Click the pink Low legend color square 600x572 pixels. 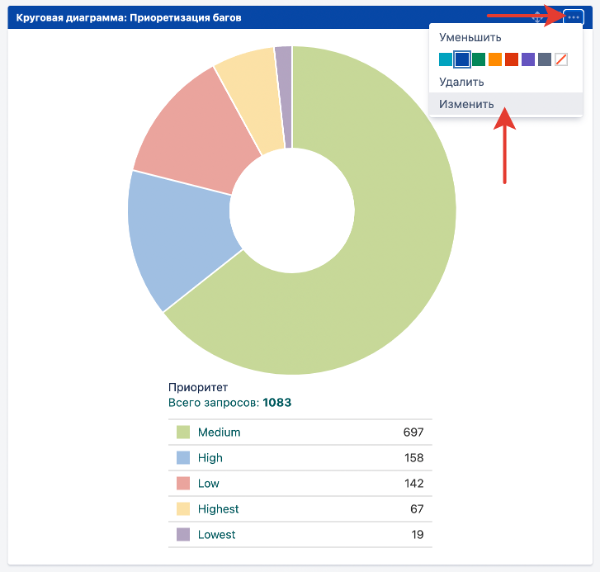tap(183, 484)
